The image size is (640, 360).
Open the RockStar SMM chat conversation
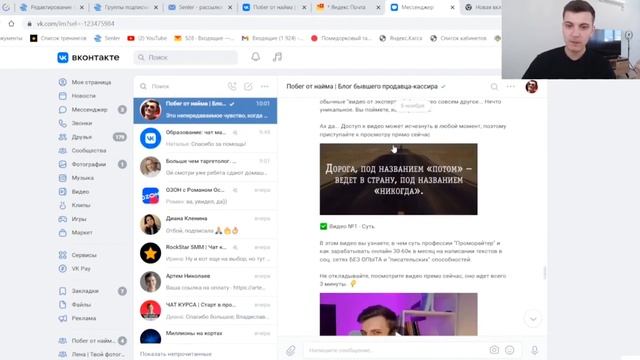(x=205, y=253)
